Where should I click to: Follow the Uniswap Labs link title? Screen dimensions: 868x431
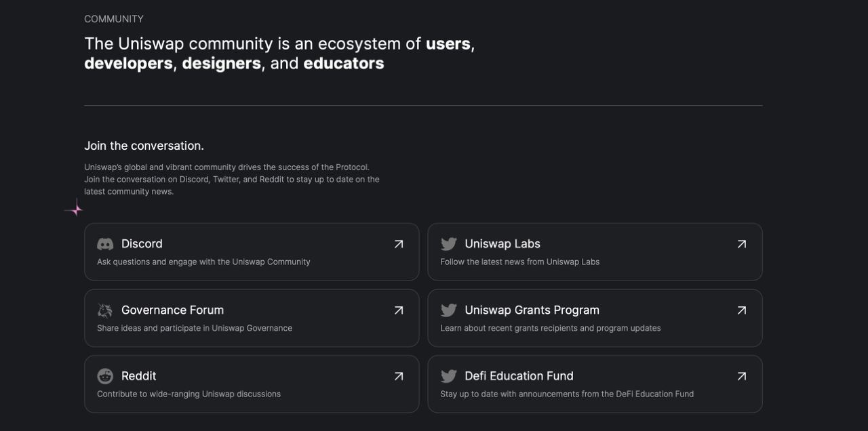[x=502, y=244]
